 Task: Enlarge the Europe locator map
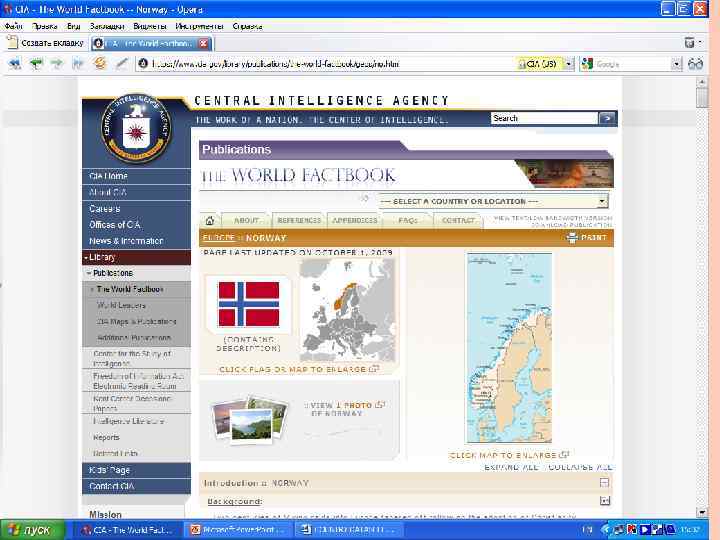pyautogui.click(x=347, y=310)
